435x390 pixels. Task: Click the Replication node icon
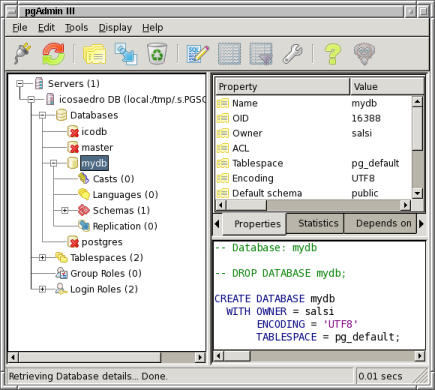pos(84,226)
